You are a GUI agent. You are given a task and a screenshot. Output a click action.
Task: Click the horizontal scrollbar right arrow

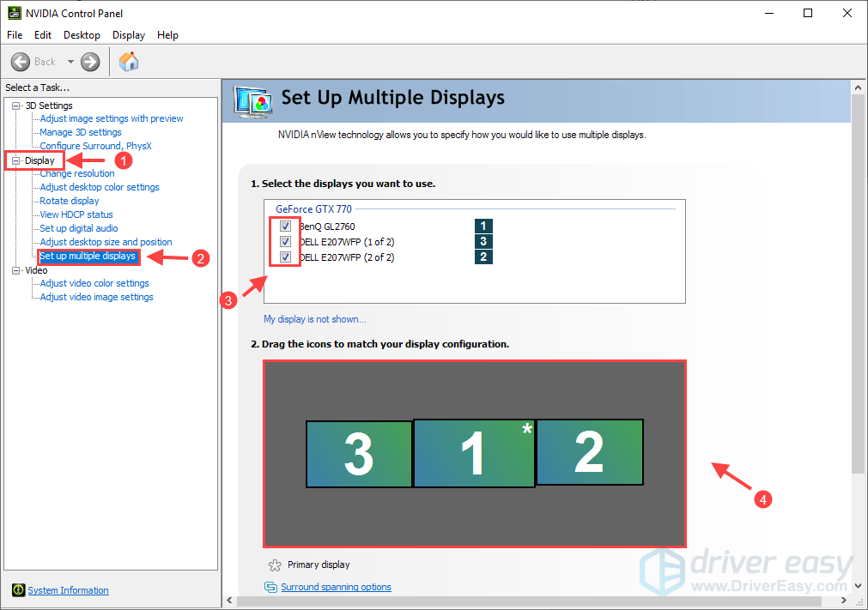point(844,601)
